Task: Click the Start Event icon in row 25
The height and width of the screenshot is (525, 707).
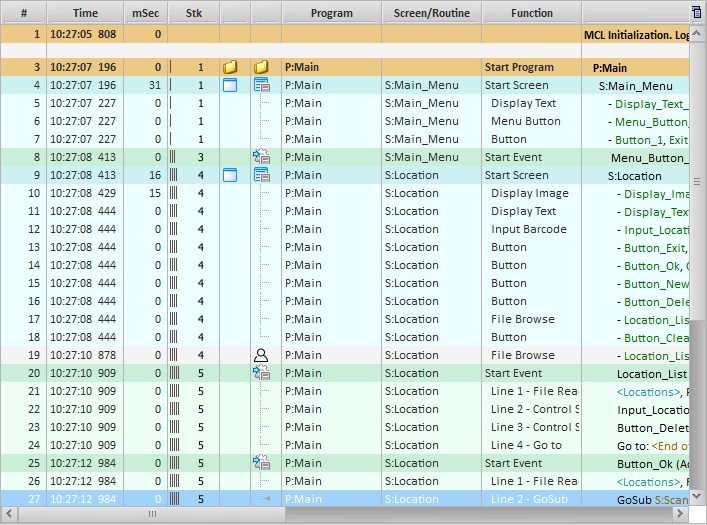Action: [262, 463]
